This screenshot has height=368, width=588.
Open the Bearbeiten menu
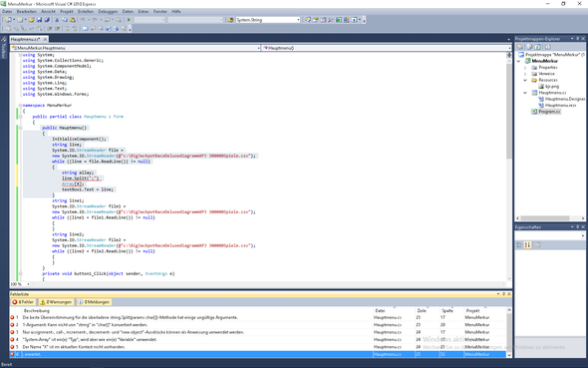pyautogui.click(x=26, y=12)
